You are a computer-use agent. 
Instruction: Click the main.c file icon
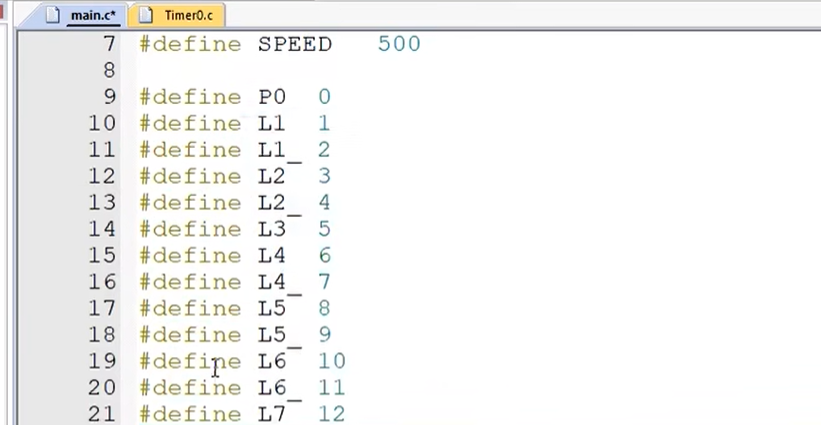(53, 16)
